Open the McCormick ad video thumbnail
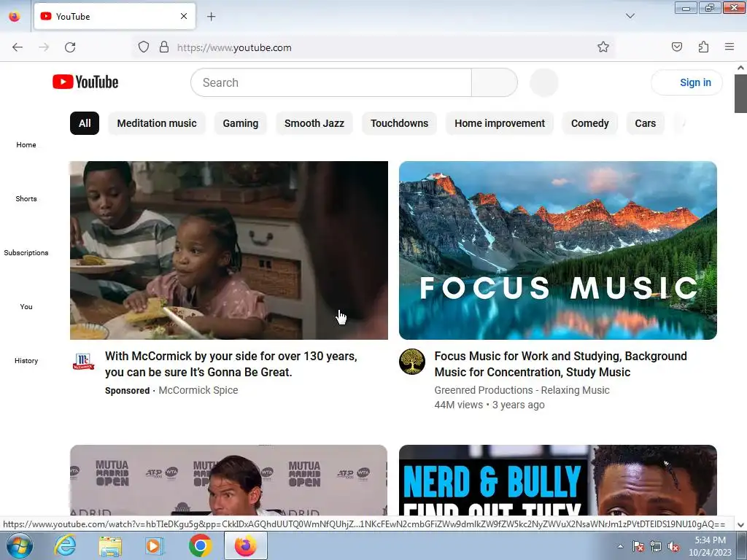The image size is (747, 560). [x=228, y=251]
